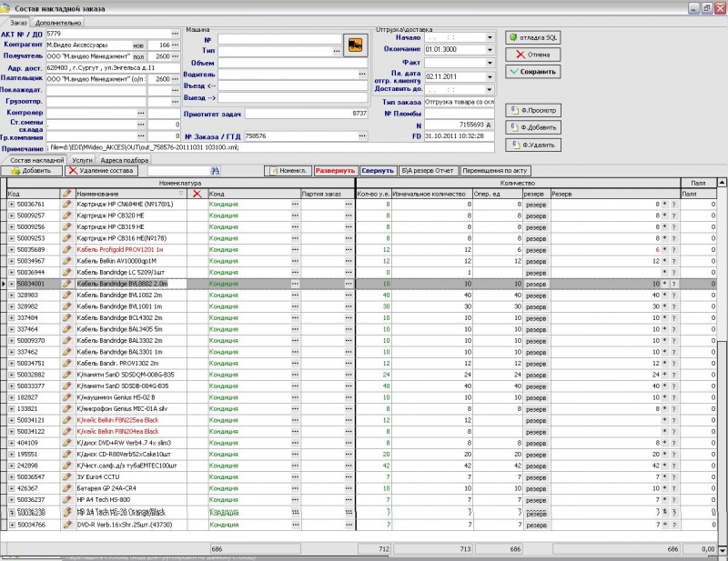Open the Начало date dropdown
Viewport: 728px width, 561px height.
[490, 37]
